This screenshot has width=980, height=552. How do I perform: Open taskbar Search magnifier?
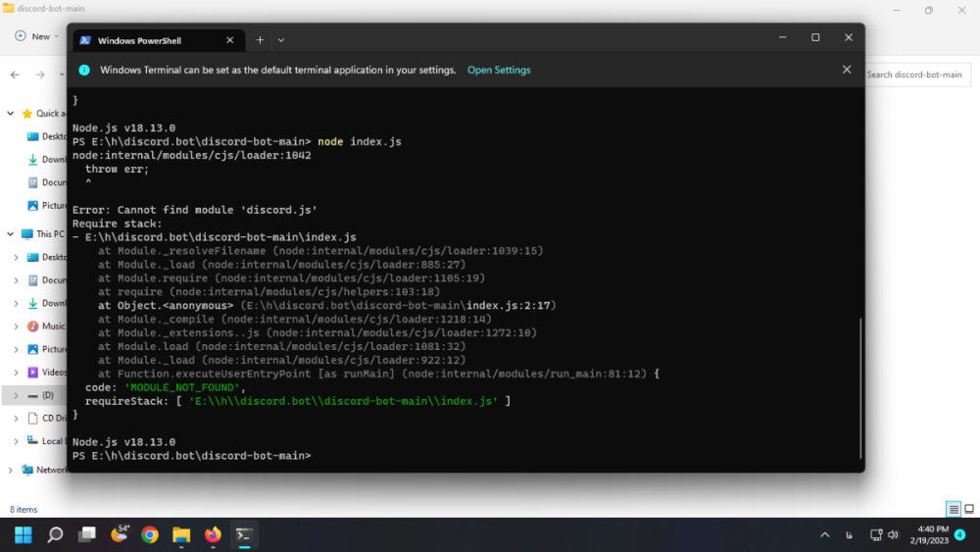(x=55, y=535)
